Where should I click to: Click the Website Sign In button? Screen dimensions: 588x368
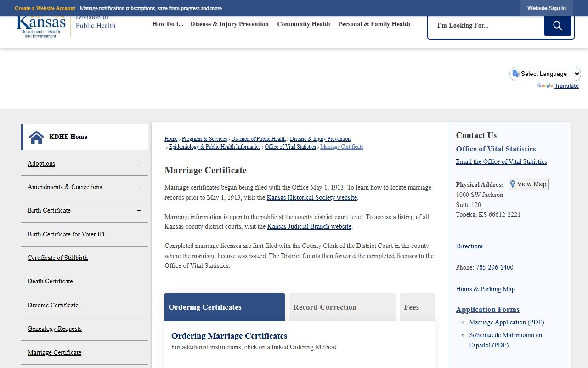coord(547,8)
